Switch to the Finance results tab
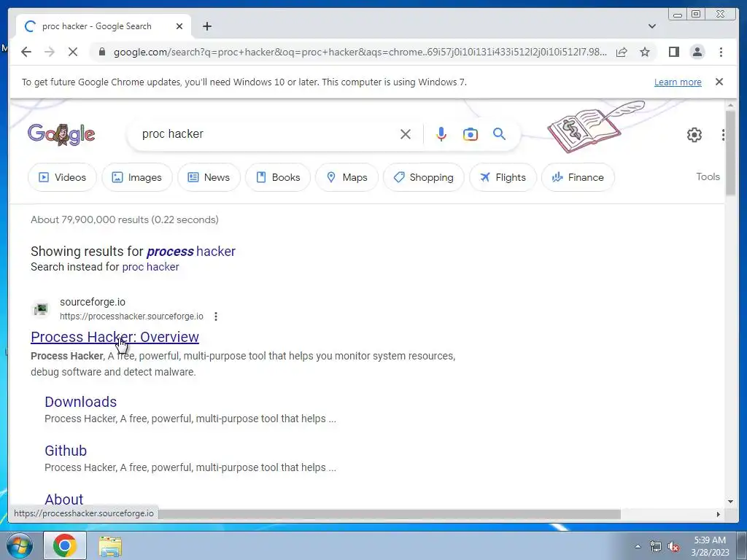This screenshot has width=747, height=560. tap(578, 177)
